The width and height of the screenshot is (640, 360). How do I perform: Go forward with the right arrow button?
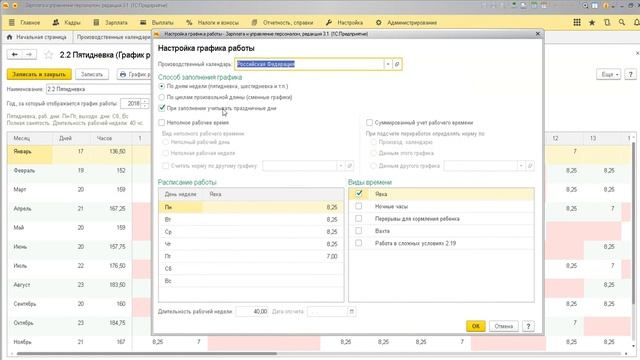pyautogui.click(x=29, y=54)
